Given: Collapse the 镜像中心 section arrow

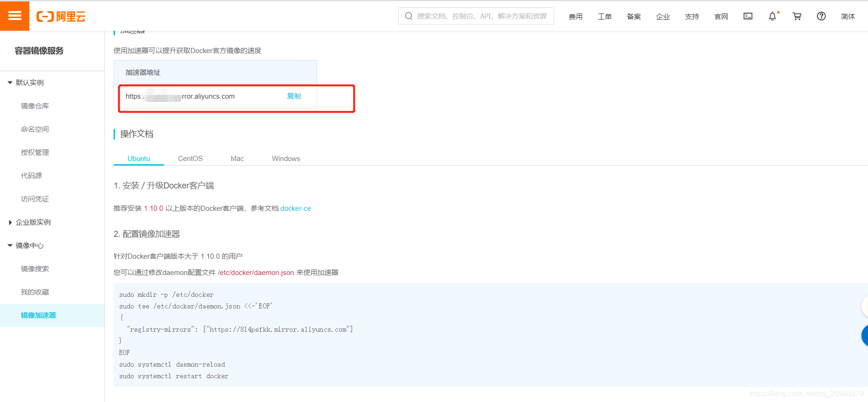Looking at the screenshot, I should click(x=10, y=246).
